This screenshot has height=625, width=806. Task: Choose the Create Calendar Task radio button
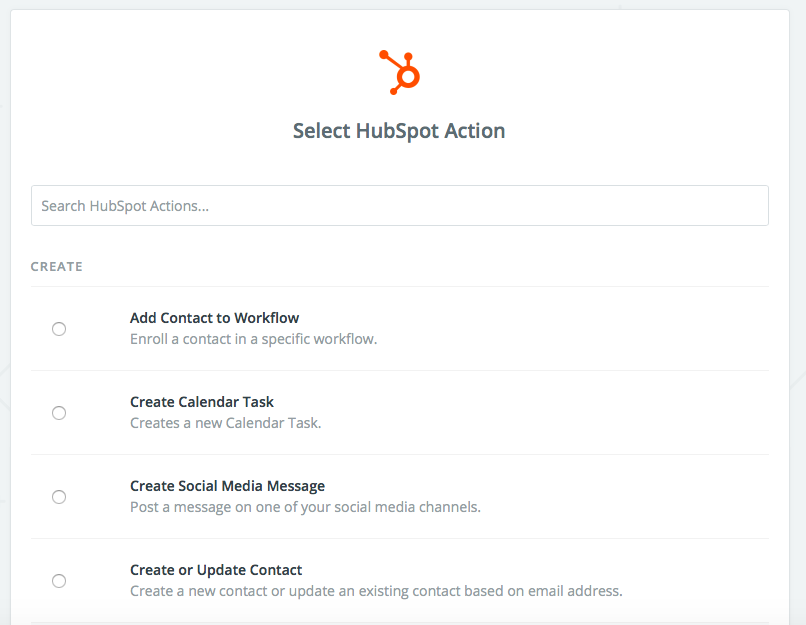click(59, 413)
